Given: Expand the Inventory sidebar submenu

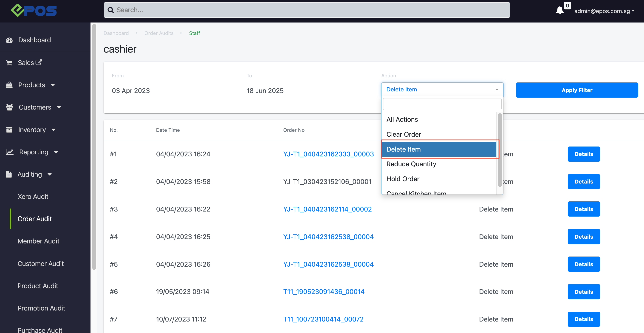Looking at the screenshot, I should [54, 130].
